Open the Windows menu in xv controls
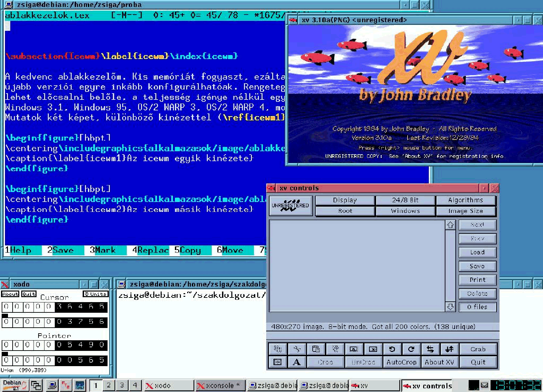The height and width of the screenshot is (392, 543). pos(405,211)
